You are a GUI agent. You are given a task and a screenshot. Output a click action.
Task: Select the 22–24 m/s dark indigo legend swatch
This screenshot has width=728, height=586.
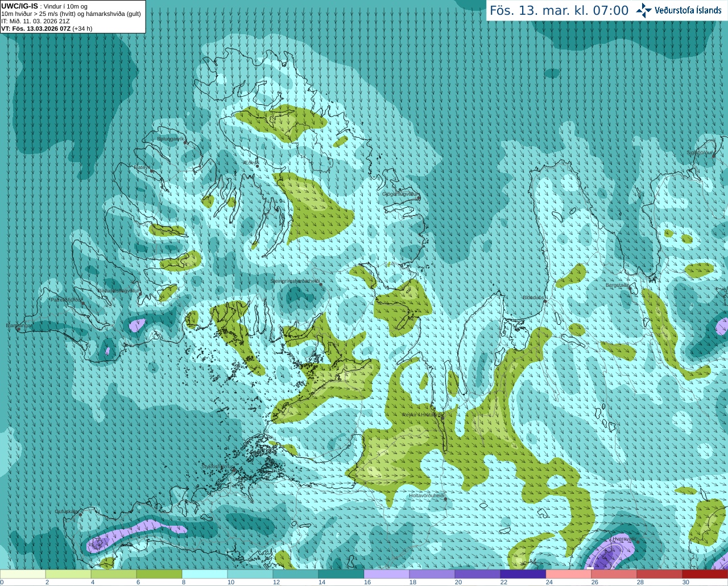[x=523, y=574]
